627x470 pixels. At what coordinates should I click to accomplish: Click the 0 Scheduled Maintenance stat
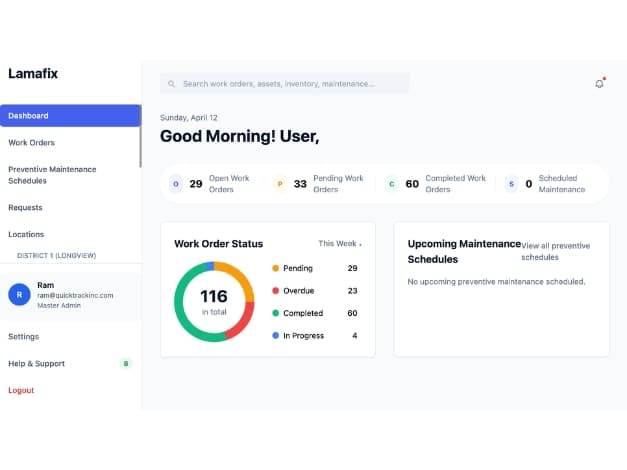coord(545,184)
